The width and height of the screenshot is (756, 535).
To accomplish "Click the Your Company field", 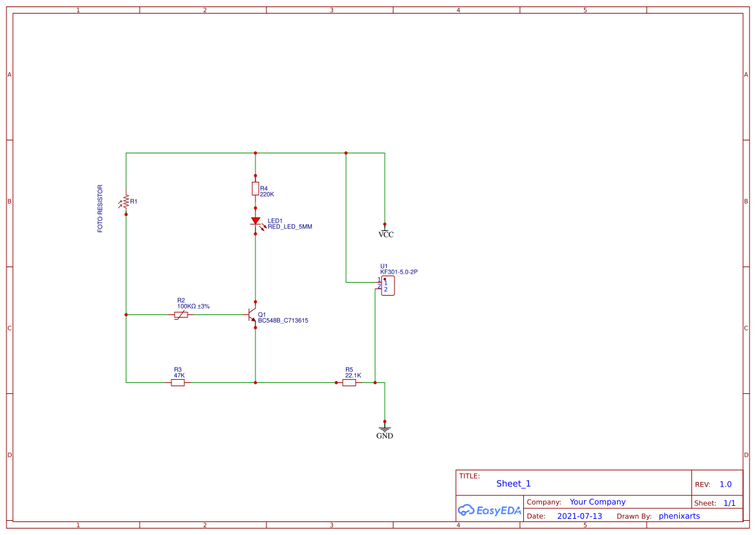I will 598,501.
